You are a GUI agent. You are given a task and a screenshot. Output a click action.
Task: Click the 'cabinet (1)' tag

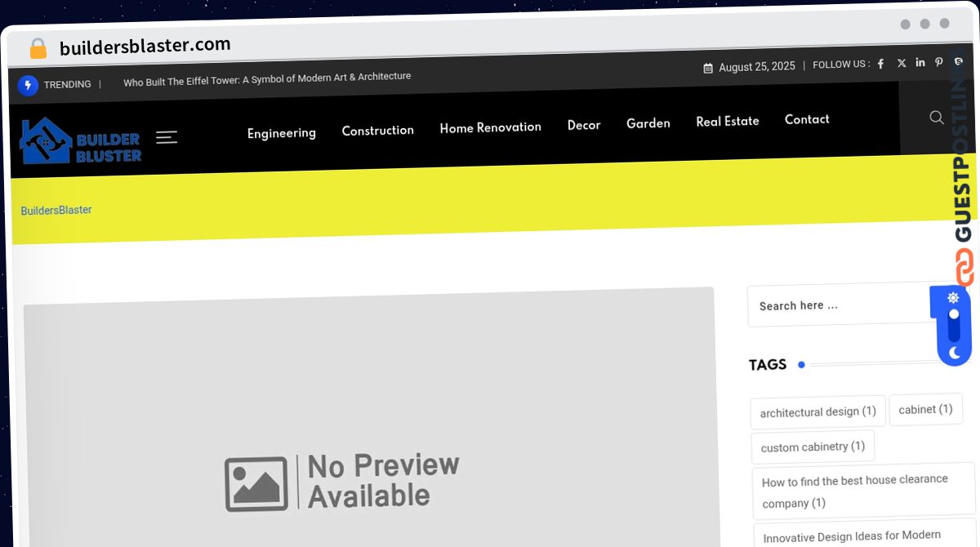point(925,409)
